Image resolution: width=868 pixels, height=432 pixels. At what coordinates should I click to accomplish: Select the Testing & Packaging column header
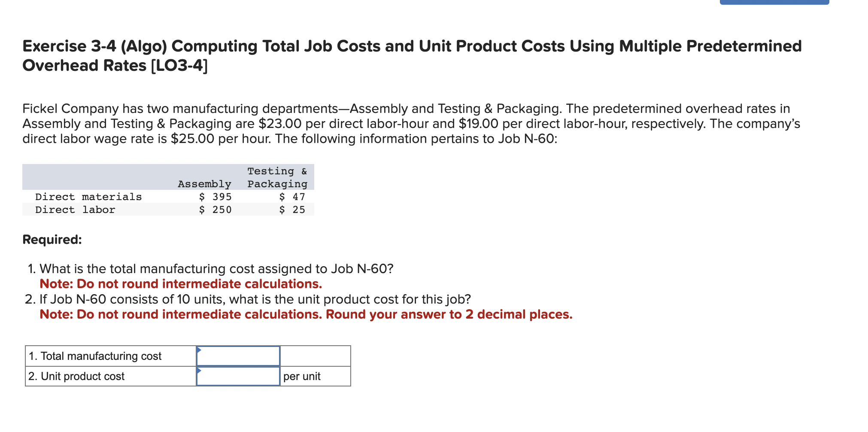(276, 177)
